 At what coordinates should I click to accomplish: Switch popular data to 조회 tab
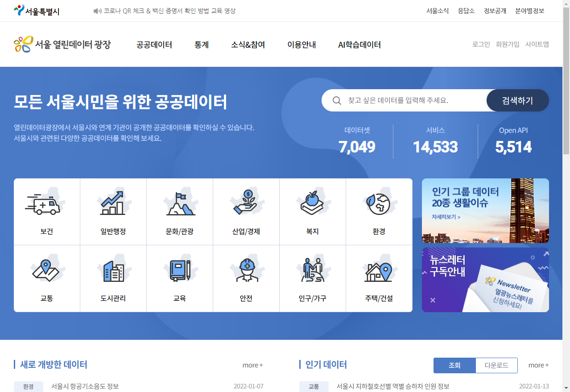tap(454, 365)
